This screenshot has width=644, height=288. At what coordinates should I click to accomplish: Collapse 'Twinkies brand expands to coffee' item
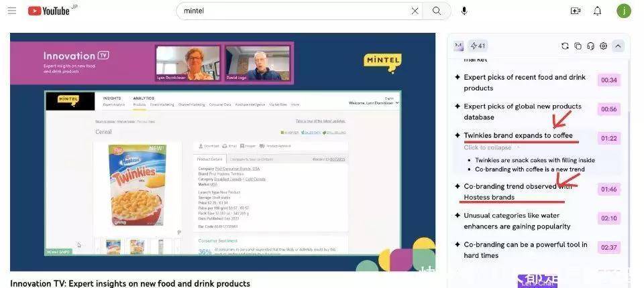coord(518,135)
